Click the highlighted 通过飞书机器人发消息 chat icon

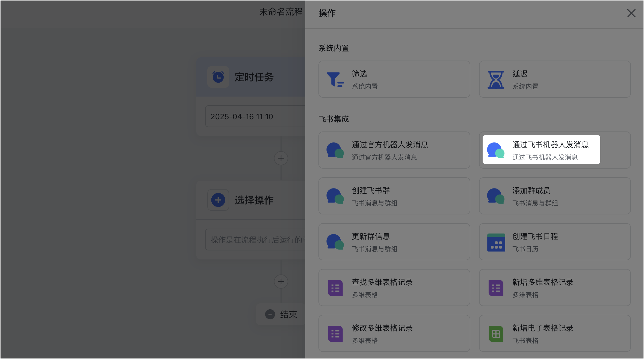coord(496,150)
